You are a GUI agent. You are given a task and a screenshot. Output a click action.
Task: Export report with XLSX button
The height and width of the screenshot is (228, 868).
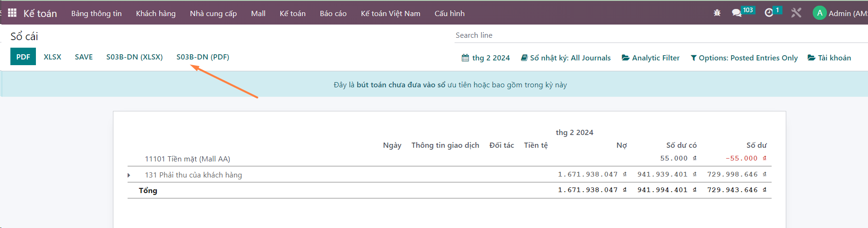[52, 57]
